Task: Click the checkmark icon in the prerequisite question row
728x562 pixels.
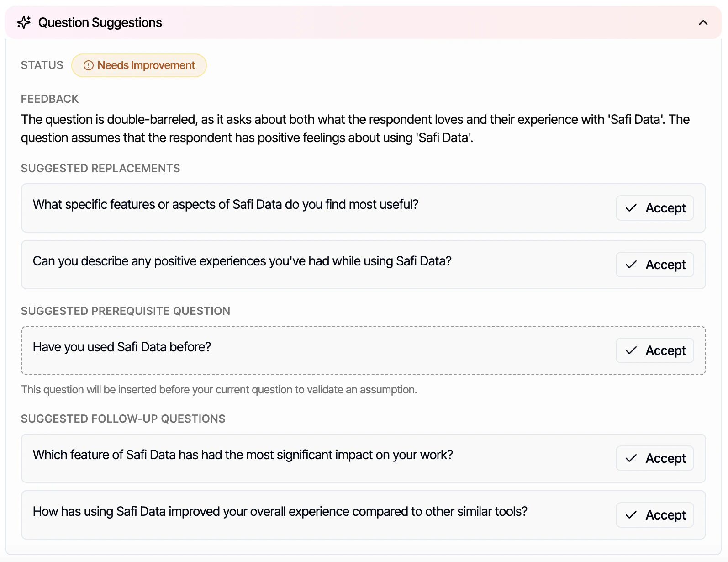Action: tap(631, 350)
